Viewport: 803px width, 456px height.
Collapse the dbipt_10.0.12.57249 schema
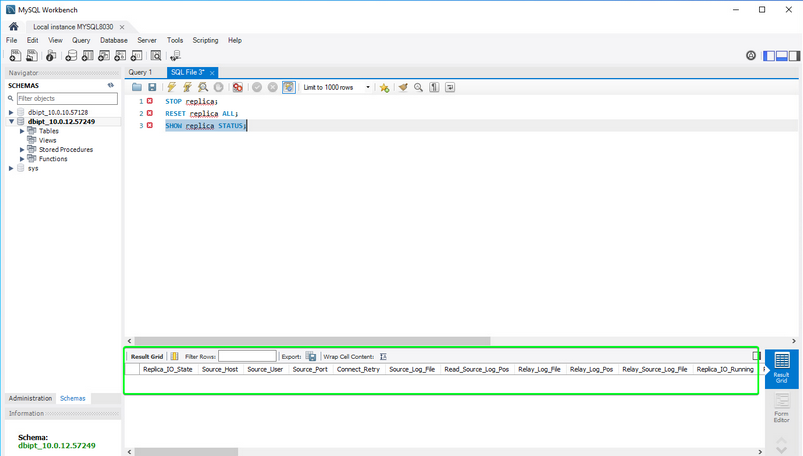click(x=11, y=121)
